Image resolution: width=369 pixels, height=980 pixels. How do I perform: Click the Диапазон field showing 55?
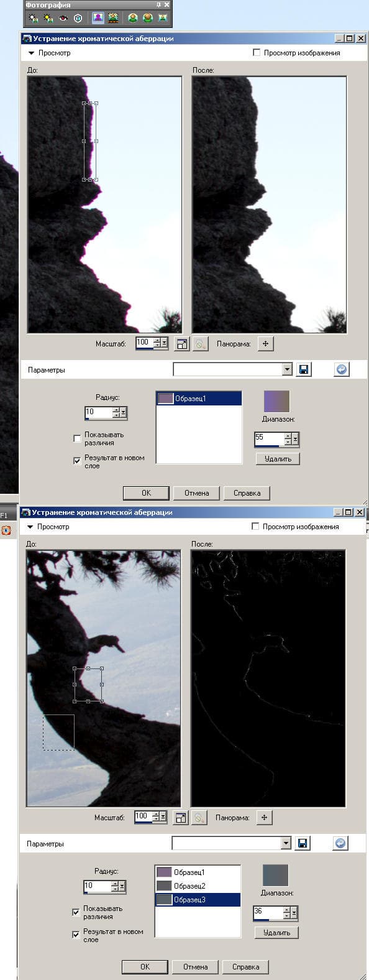point(269,439)
